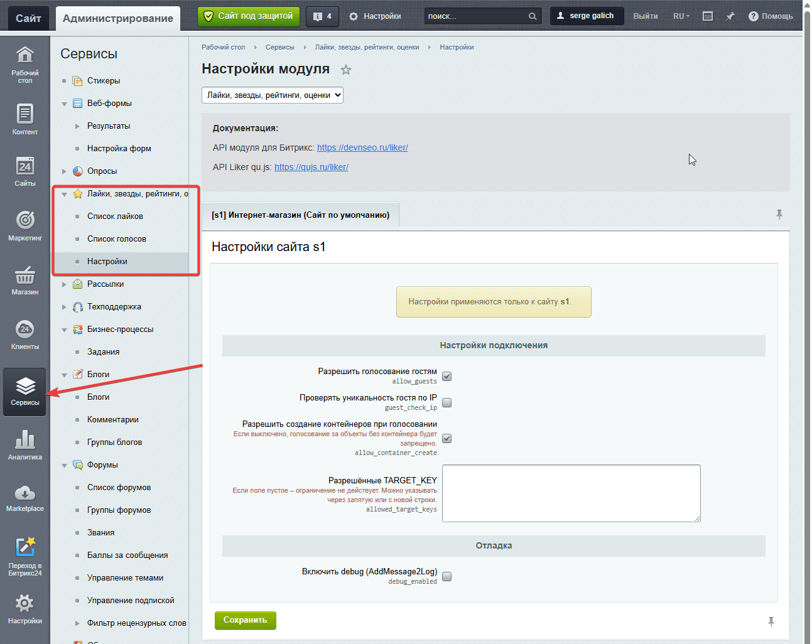Toggle allow_guests voting checkbox
Image resolution: width=812 pixels, height=644 pixels.
click(447, 377)
